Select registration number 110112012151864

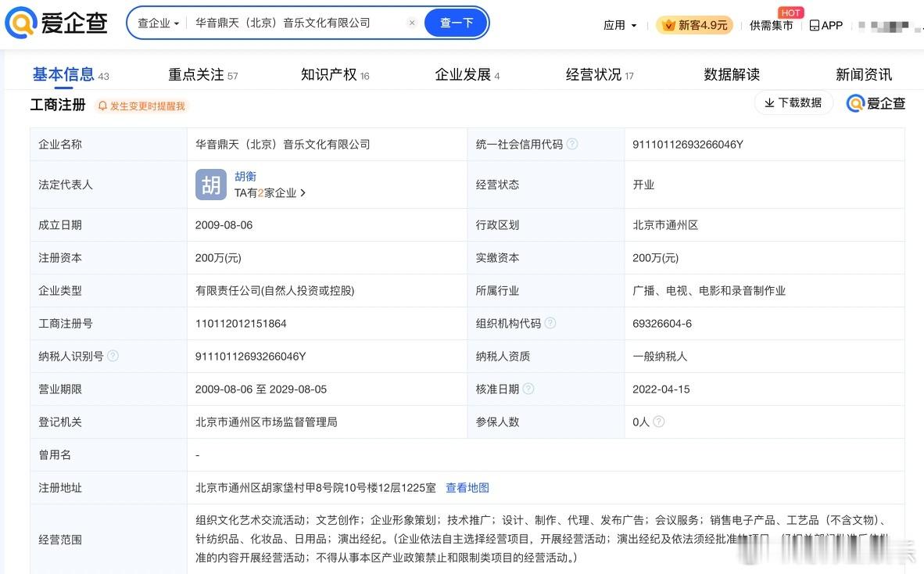click(241, 324)
